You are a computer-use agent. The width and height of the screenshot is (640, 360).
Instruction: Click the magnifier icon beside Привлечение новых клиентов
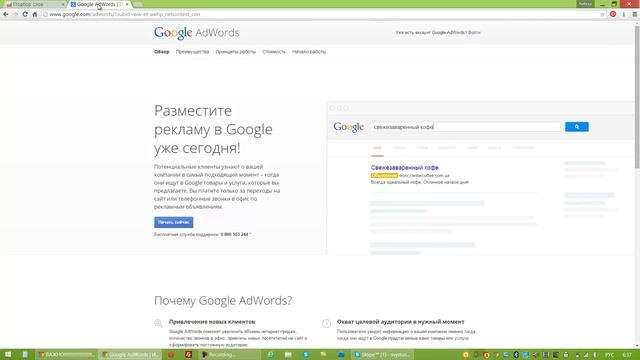coord(158,323)
